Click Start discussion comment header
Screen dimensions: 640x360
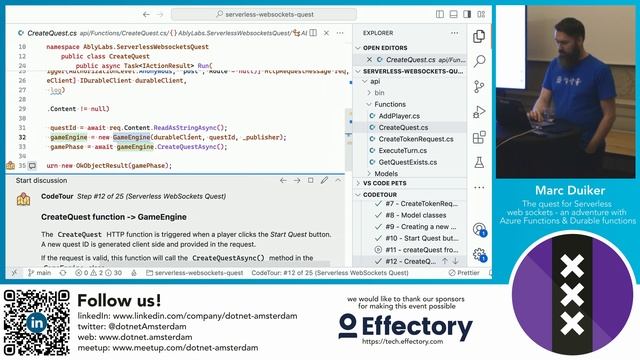41,180
